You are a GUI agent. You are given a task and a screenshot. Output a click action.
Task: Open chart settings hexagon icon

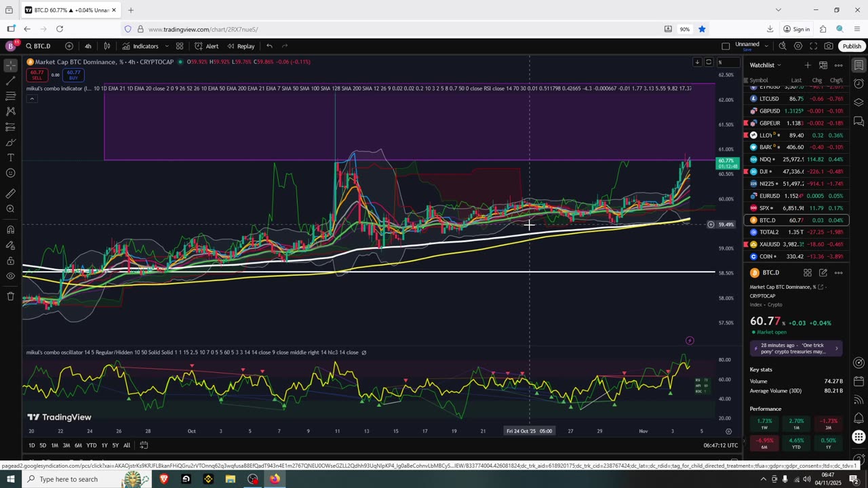click(798, 46)
